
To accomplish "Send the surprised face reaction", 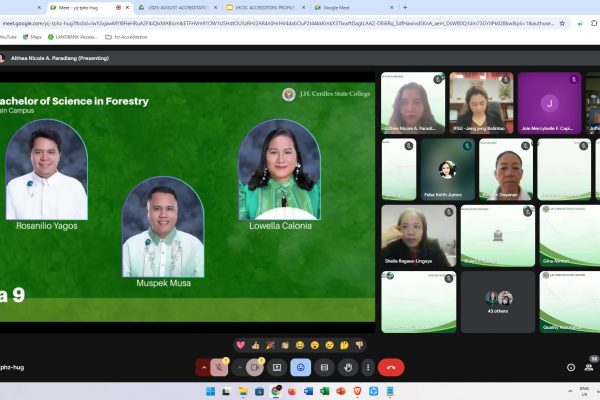I will 315,345.
